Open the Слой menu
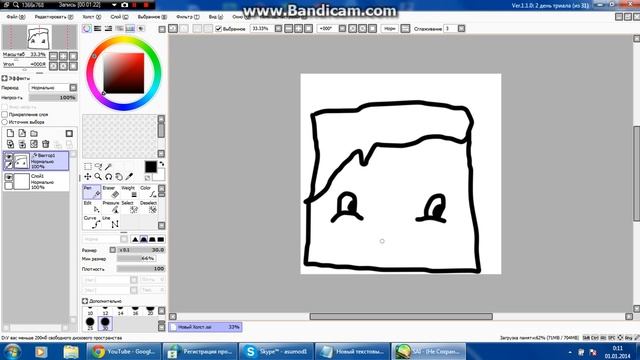This screenshot has width=640, height=360. coord(119,17)
